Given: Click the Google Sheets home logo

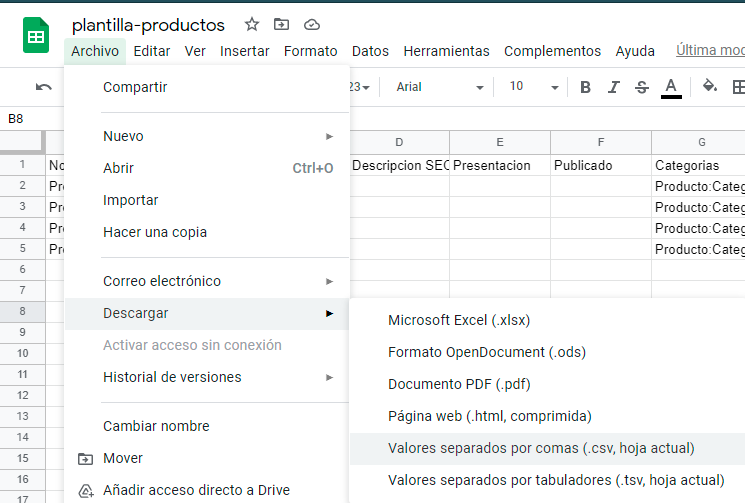Looking at the screenshot, I should (x=36, y=37).
